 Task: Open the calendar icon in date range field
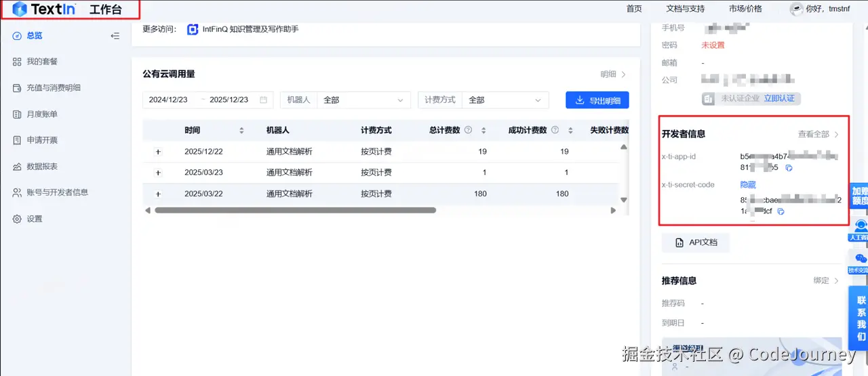[x=264, y=100]
